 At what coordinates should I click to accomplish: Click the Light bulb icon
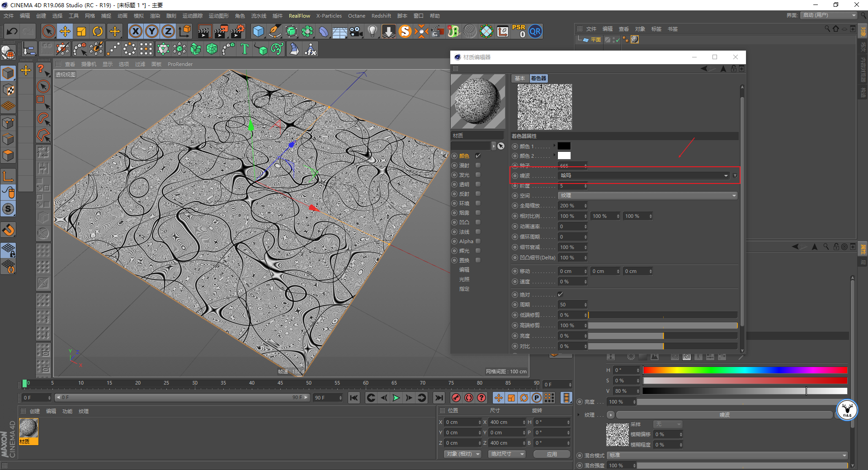tap(372, 31)
